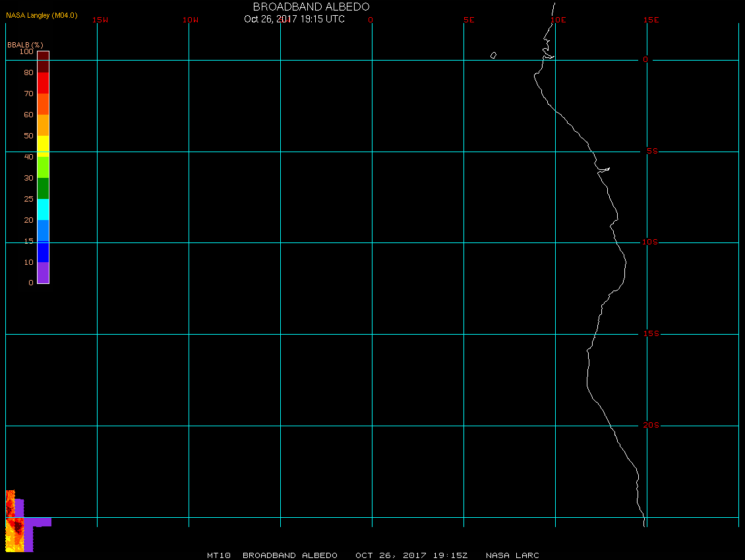Click the 'BBALB (%)' legend heading
745x560 pixels.
[25, 45]
